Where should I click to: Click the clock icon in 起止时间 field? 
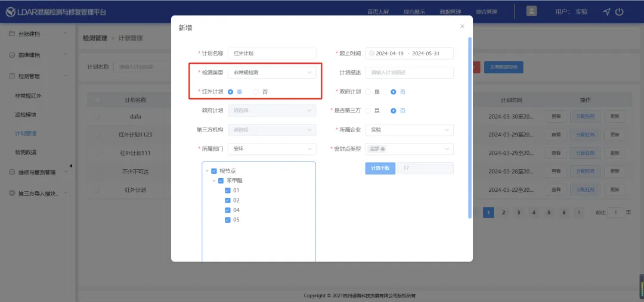372,54
